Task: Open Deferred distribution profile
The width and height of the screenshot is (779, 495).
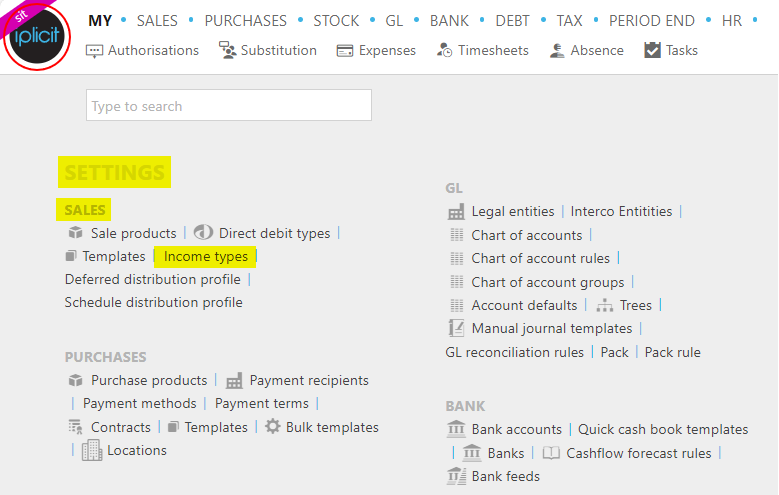Action: (x=153, y=279)
